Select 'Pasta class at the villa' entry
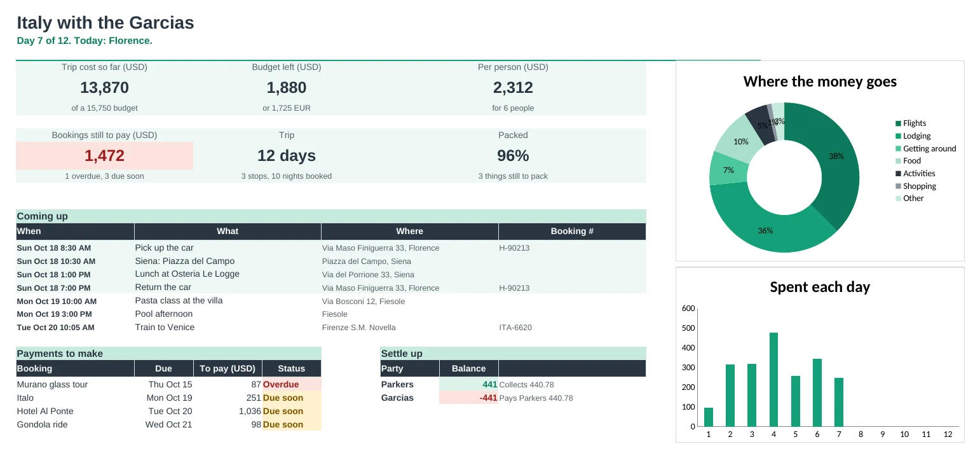 coord(179,301)
